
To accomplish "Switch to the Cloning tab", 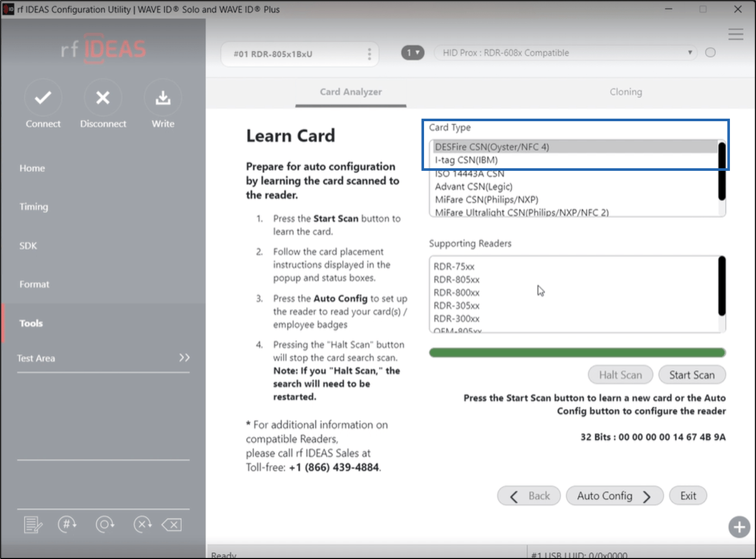I will (626, 92).
